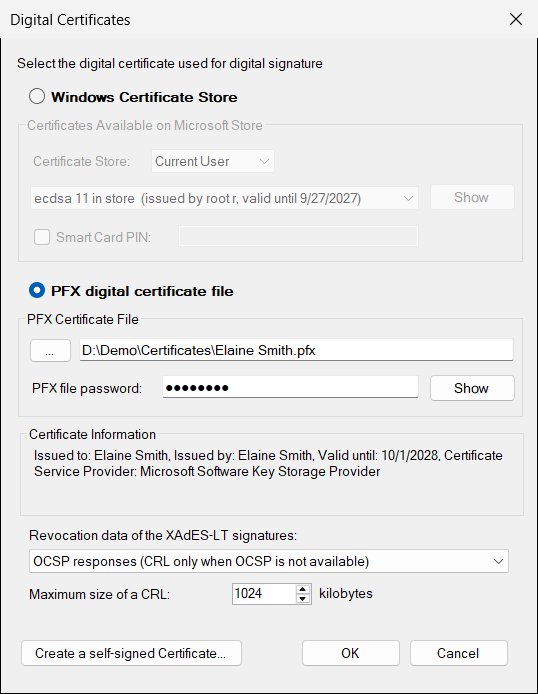
Task: Focus the PFX file password field
Action: pos(290,387)
